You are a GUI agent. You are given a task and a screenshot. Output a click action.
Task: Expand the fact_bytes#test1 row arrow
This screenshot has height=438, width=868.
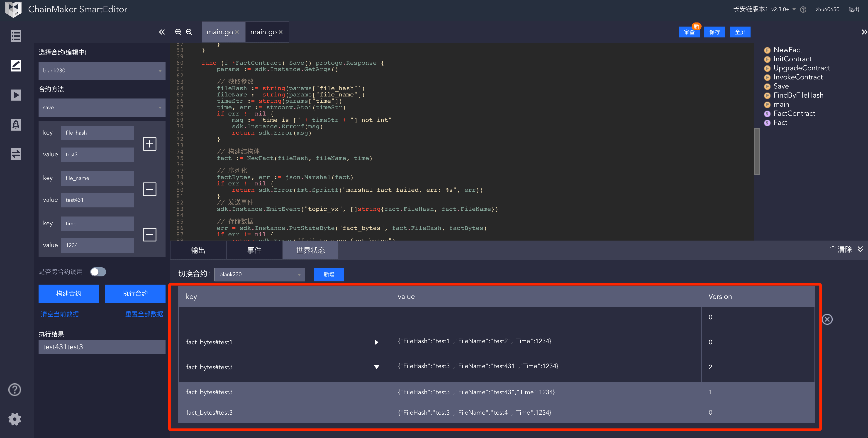pyautogui.click(x=376, y=342)
